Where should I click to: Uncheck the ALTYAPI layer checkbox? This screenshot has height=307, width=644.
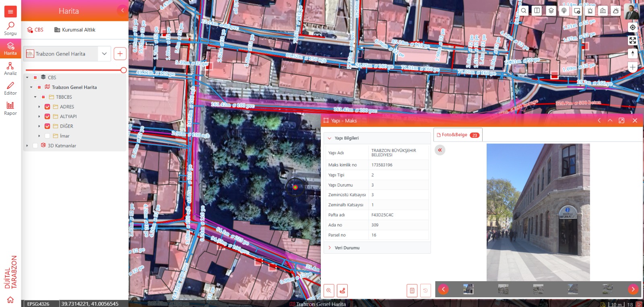tap(47, 116)
